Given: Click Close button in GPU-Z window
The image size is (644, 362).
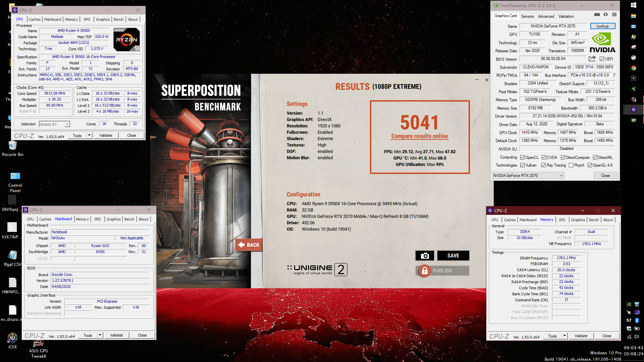Looking at the screenshot, I should 605,176.
